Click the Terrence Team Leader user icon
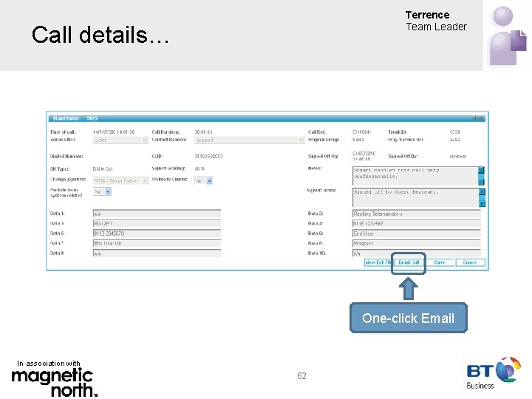Image resolution: width=532 pixels, height=399 pixels. click(x=508, y=35)
